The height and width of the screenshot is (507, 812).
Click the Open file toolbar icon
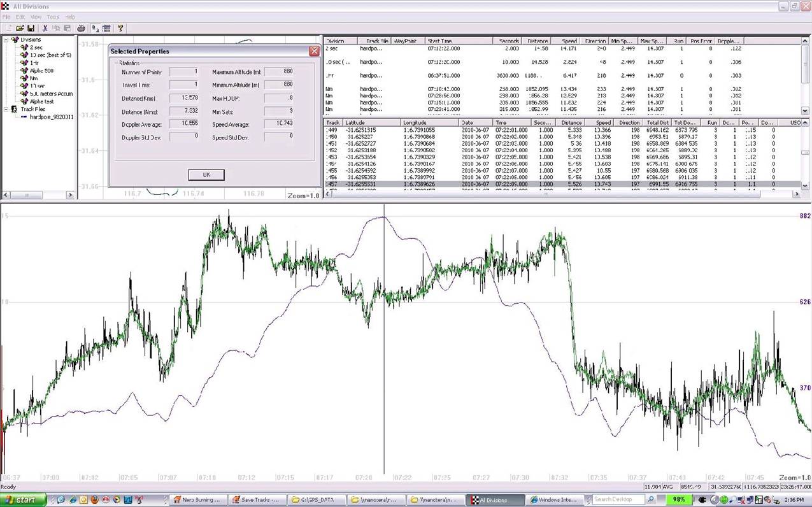tap(20, 28)
